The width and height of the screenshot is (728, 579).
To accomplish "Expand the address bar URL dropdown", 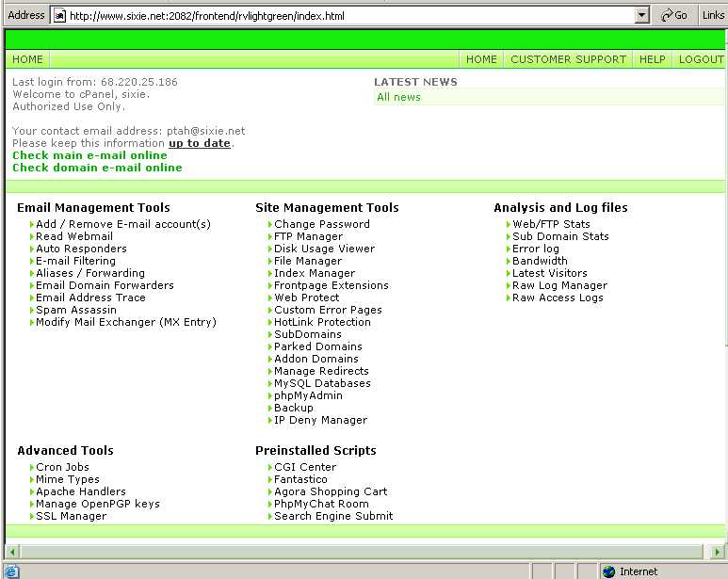I will point(642,15).
